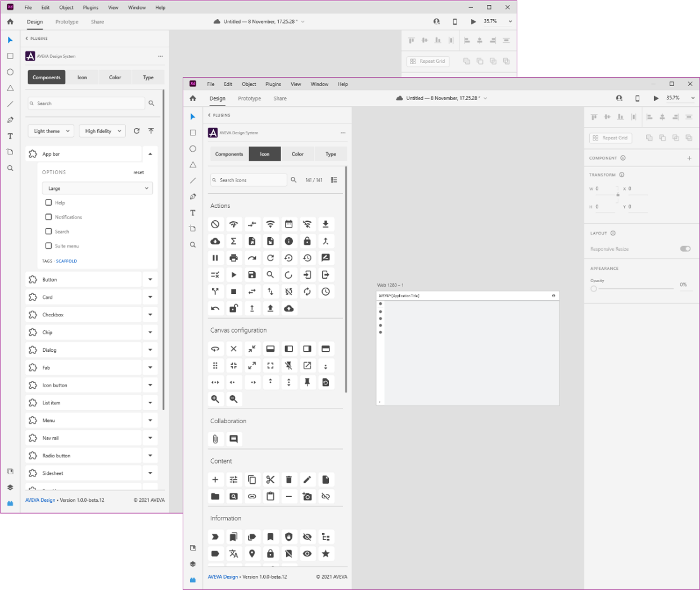This screenshot has width=700, height=590.
Task: Click the paperclip attachment icon in Collaboration
Action: (x=215, y=439)
